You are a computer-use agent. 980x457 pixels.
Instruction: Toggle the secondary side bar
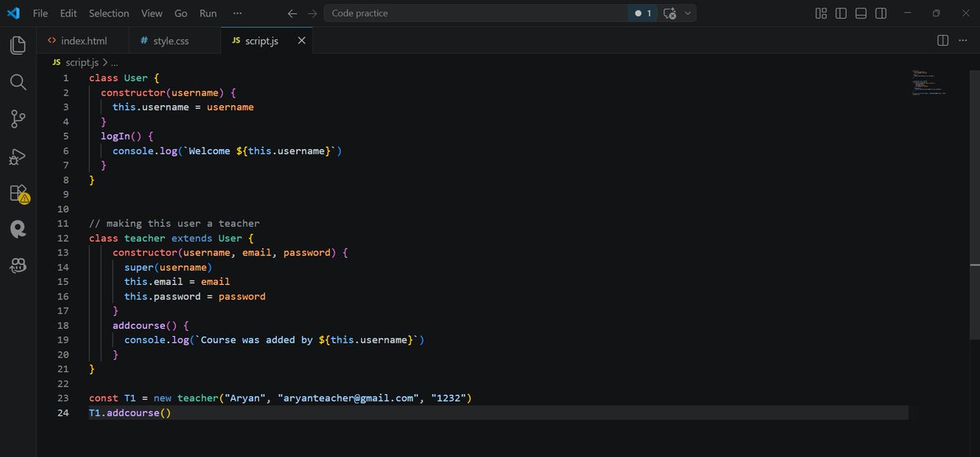pyautogui.click(x=881, y=13)
